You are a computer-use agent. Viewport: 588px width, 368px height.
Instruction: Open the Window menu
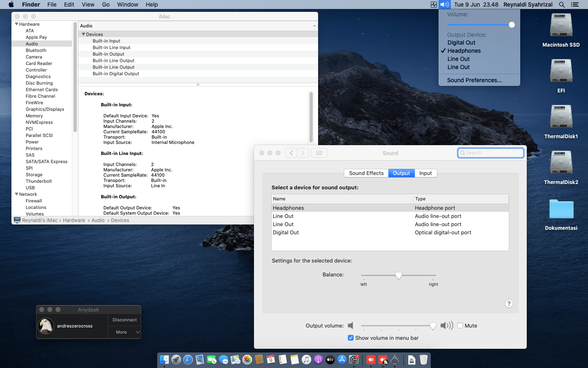(x=128, y=4)
